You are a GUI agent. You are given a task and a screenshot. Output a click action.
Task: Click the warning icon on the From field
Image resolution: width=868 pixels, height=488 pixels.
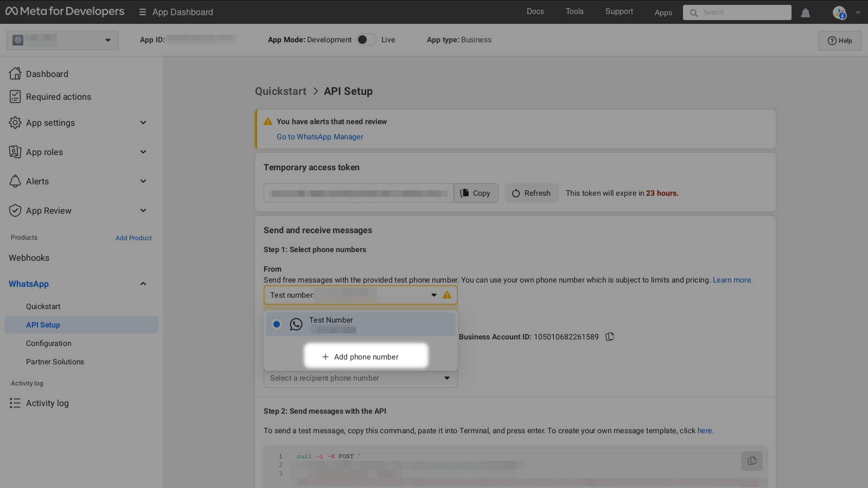(x=447, y=295)
